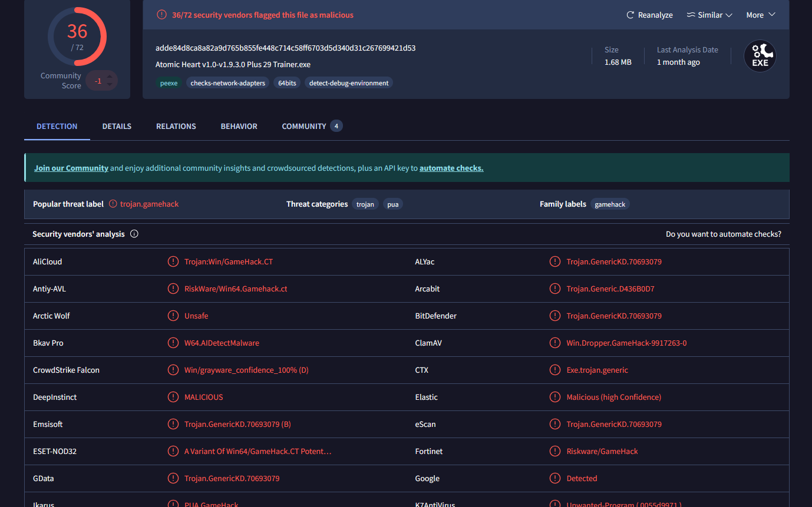Click the 36/72 detection score gauge
The height and width of the screenshot is (507, 812).
coord(77,37)
